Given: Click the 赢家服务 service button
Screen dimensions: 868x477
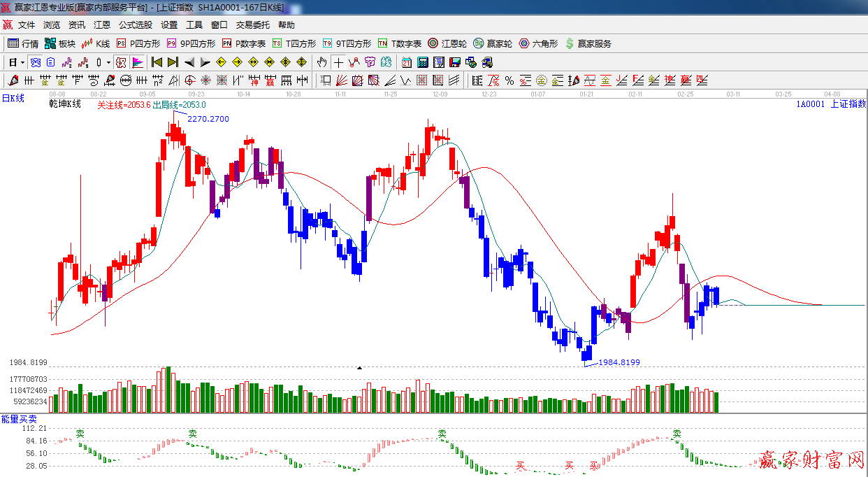Looking at the screenshot, I should pyautogui.click(x=588, y=43).
